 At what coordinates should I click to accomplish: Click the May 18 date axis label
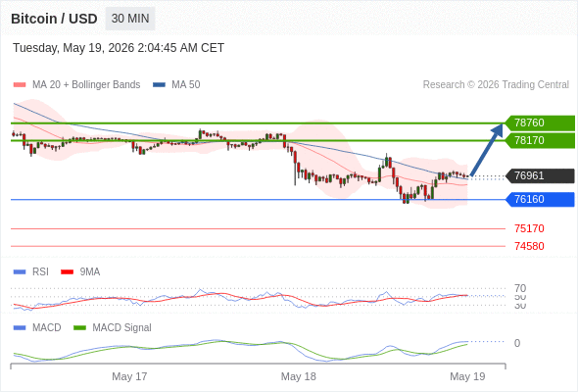point(298,376)
